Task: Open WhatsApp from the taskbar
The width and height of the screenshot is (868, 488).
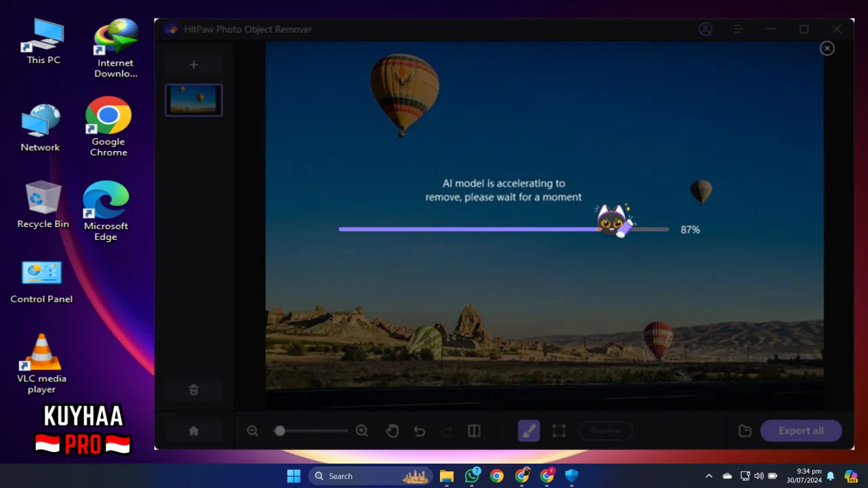Action: 472,476
